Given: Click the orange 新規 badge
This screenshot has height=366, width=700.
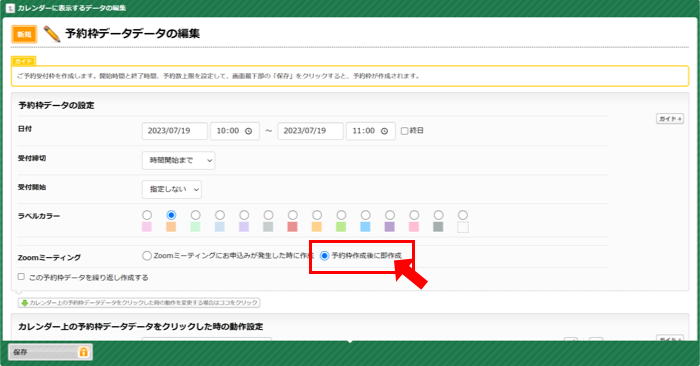Looking at the screenshot, I should point(24,34).
